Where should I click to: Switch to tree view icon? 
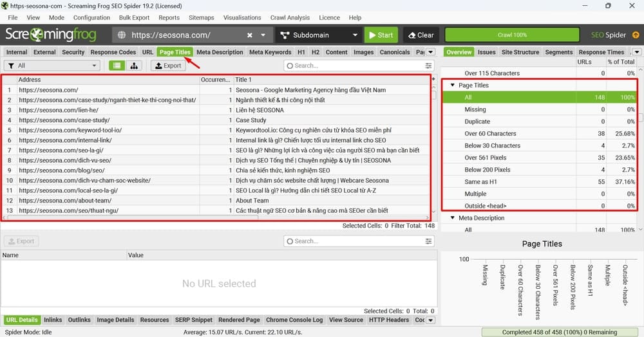tap(134, 66)
